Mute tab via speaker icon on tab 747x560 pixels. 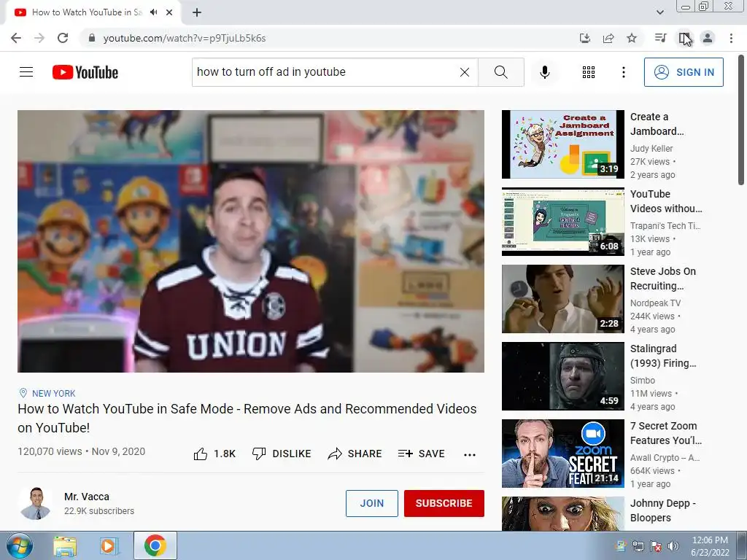point(153,12)
